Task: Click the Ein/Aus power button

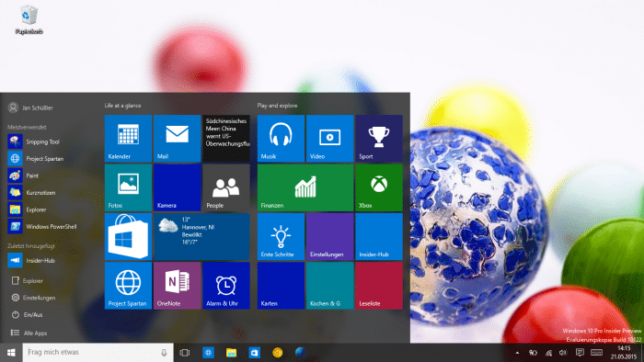Action: coord(27,315)
